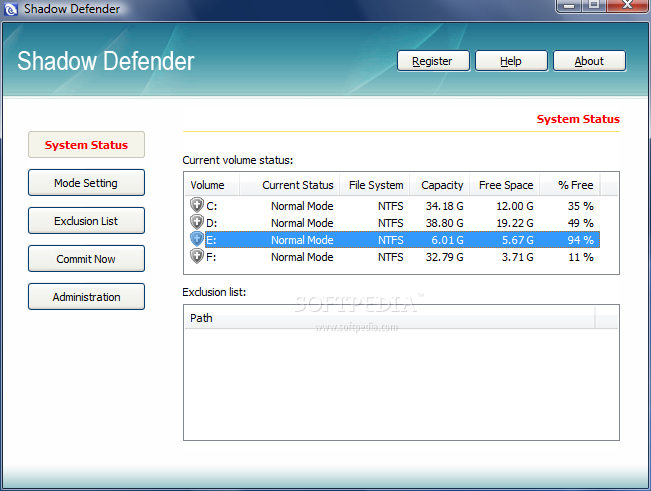Click the 12.00 G free space value
Image resolution: width=651 pixels, height=491 pixels.
tap(515, 206)
